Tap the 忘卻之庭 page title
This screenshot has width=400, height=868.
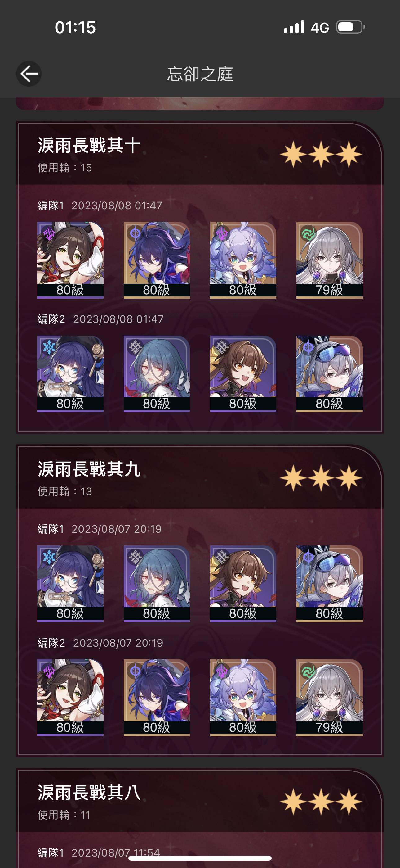click(200, 74)
